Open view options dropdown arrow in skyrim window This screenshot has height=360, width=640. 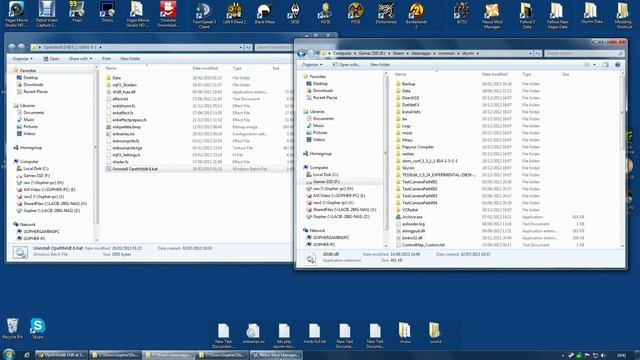[594, 65]
